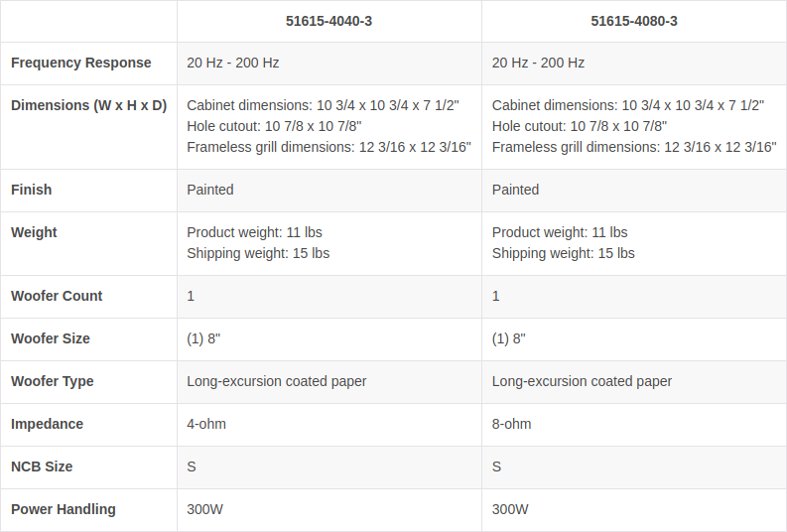The height and width of the screenshot is (532, 787).
Task: Select the Finish row label
Action: click(x=32, y=190)
